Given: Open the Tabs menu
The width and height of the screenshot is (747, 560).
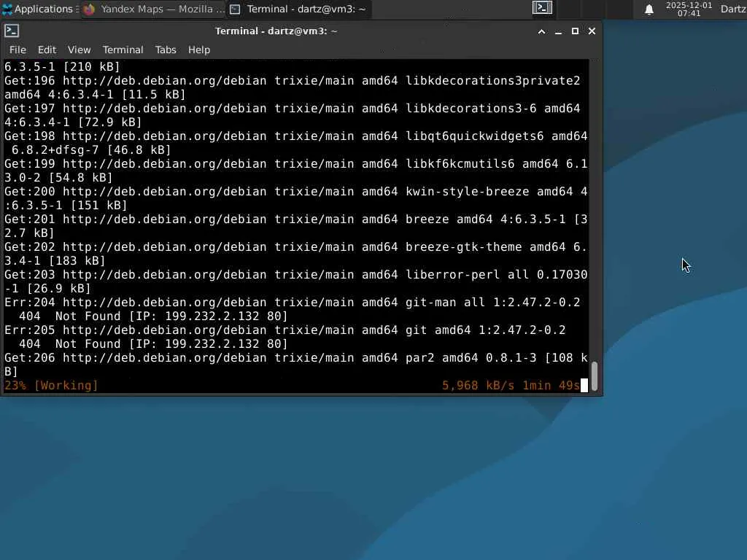Looking at the screenshot, I should [x=166, y=50].
